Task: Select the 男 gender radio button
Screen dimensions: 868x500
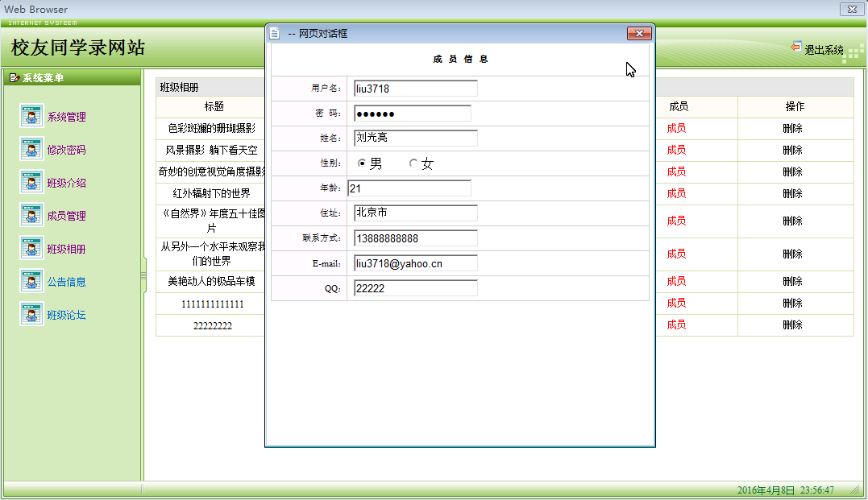Action: [362, 163]
